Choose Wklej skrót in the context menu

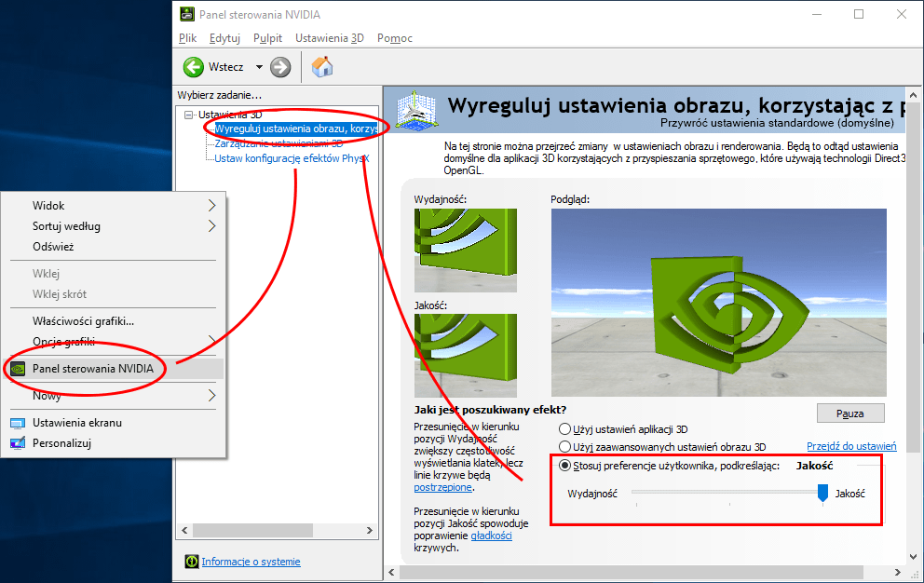[60, 294]
